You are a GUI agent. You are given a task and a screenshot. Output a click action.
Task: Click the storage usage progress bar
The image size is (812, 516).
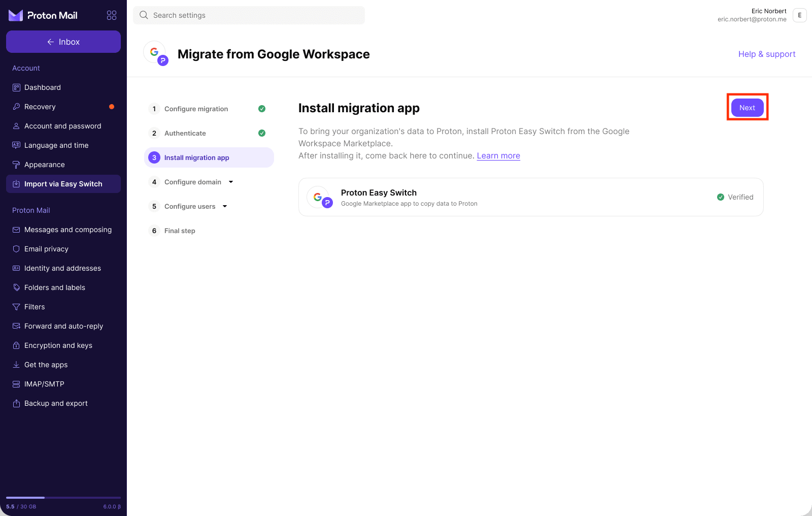(63, 498)
